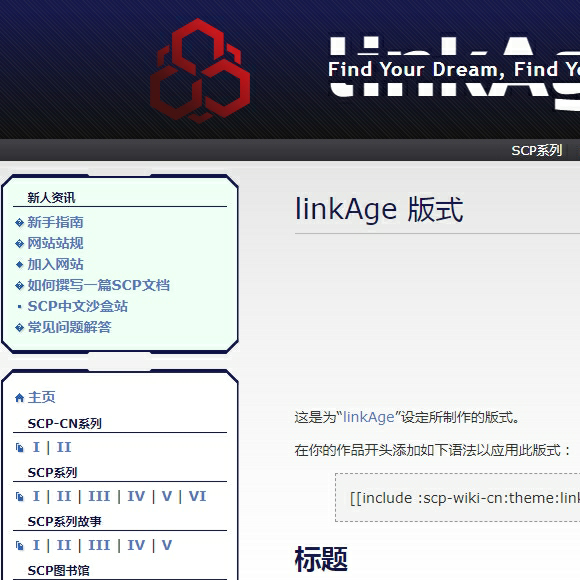Click the 新人资讯 sidebar heading
Image resolution: width=580 pixels, height=580 pixels.
pos(51,198)
